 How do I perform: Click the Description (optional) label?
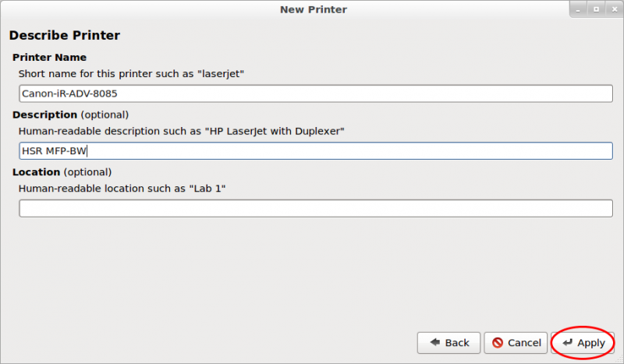coord(70,115)
